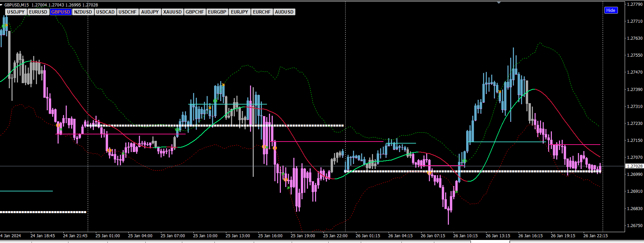Select the EURUSD symbol button
The height and width of the screenshot is (243, 644).
coord(38,12)
